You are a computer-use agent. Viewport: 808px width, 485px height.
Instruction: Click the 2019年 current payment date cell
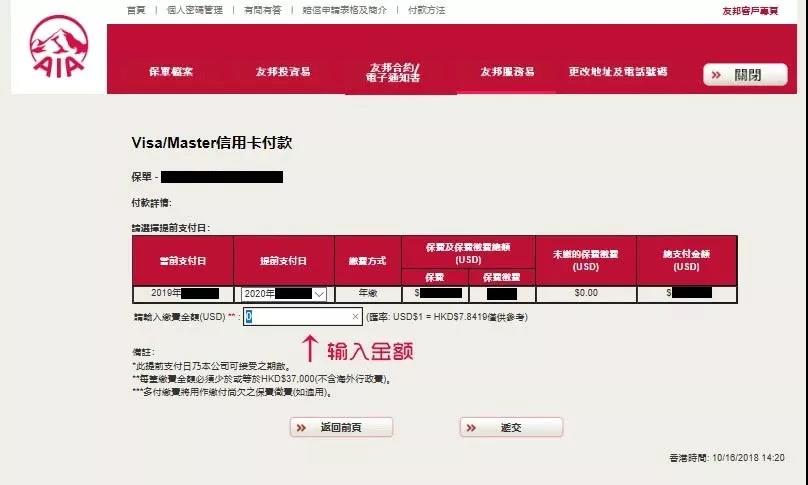(183, 293)
